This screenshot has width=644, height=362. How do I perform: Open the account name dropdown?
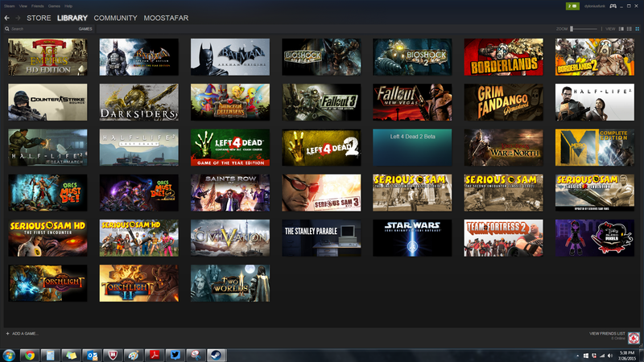594,6
